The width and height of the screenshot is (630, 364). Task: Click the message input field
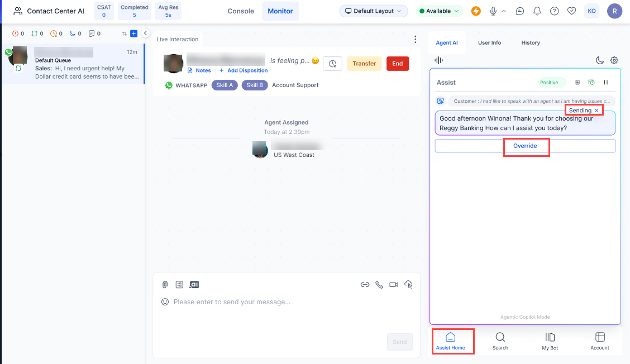[279, 302]
